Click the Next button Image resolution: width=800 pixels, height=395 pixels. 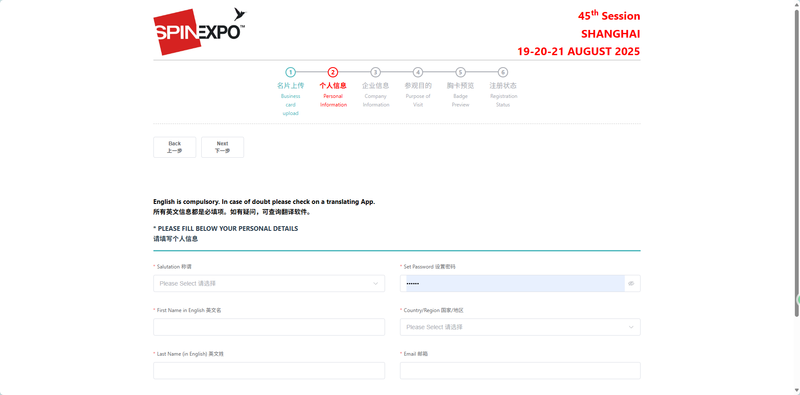[222, 147]
